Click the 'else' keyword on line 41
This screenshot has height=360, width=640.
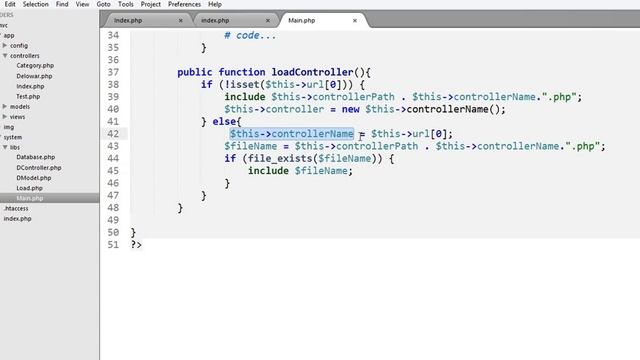click(224, 122)
